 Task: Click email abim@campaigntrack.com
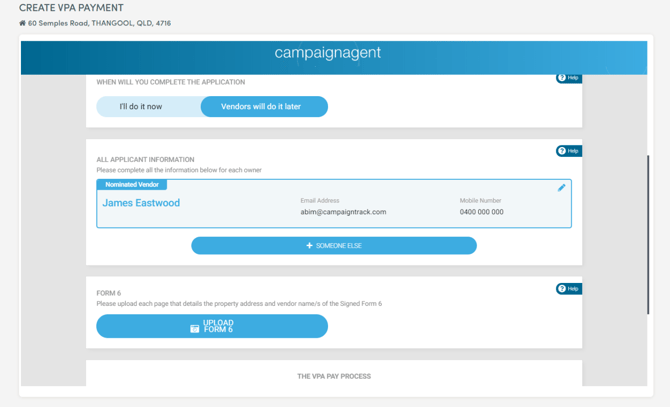[343, 212]
